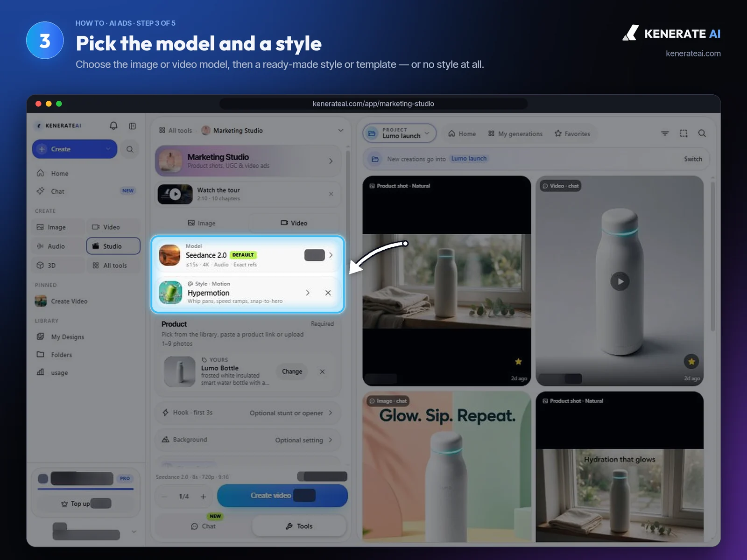The width and height of the screenshot is (747, 560).
Task: Dismiss the Watch the tour card
Action: tap(331, 194)
